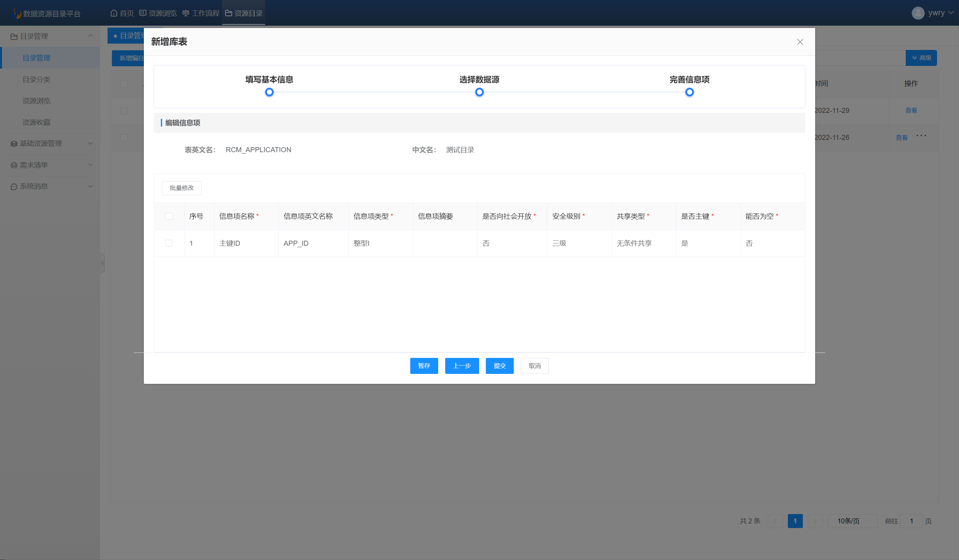Screen dimensions: 959x560
Task: Click the 系统消息 chat icon
Action: point(14,187)
